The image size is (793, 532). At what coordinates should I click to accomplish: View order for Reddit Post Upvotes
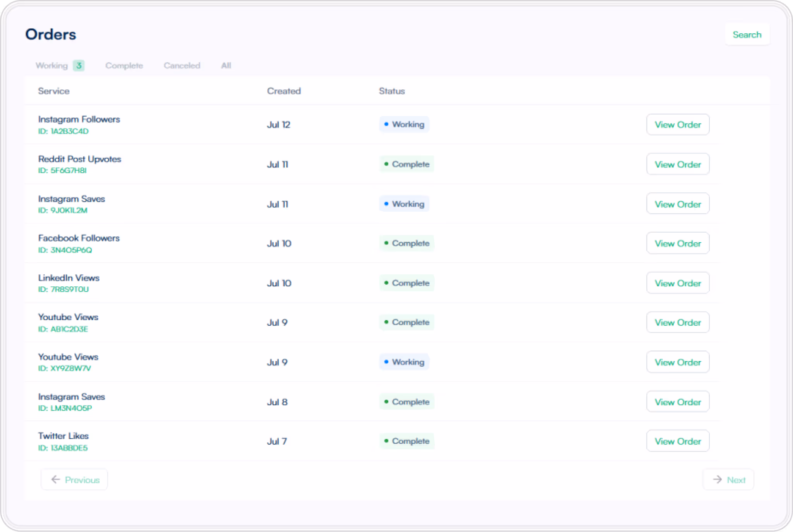(x=678, y=164)
